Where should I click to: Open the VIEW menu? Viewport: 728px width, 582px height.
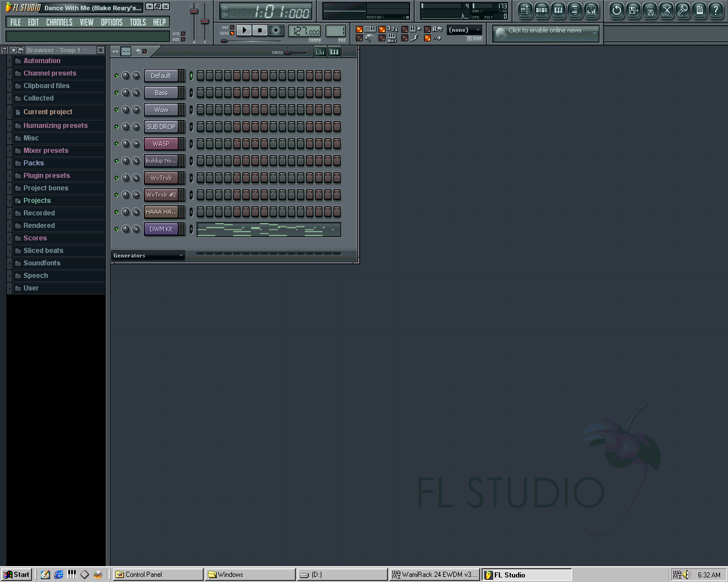click(86, 22)
